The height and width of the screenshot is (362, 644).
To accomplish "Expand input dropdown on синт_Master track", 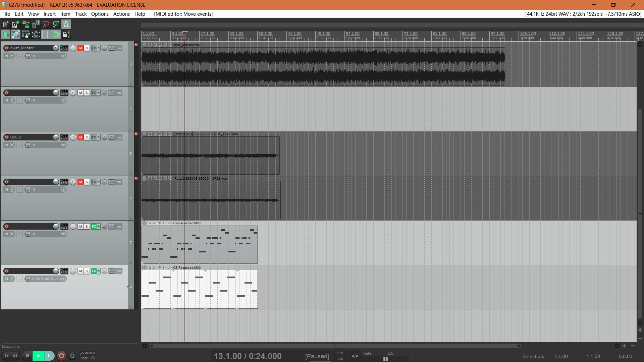I will (x=63, y=56).
